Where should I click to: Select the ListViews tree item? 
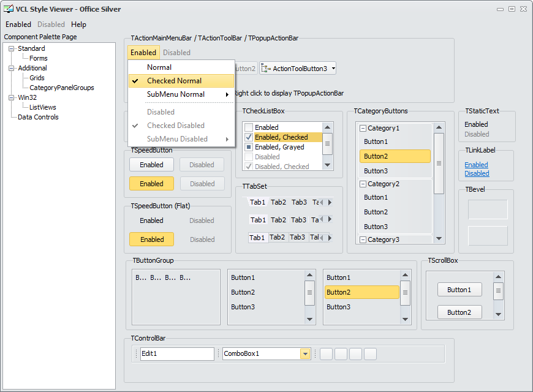tap(43, 107)
